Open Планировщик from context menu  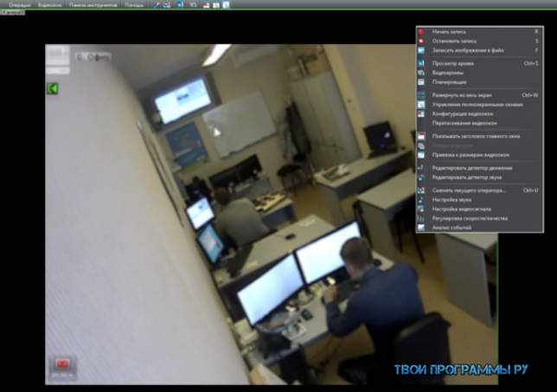pos(479,82)
